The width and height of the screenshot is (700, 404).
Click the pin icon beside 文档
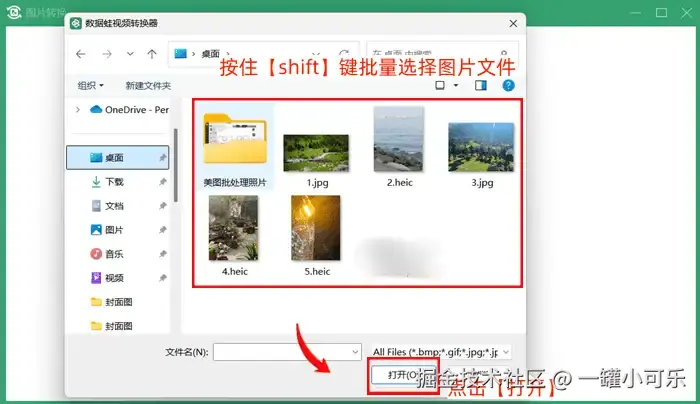click(x=162, y=206)
